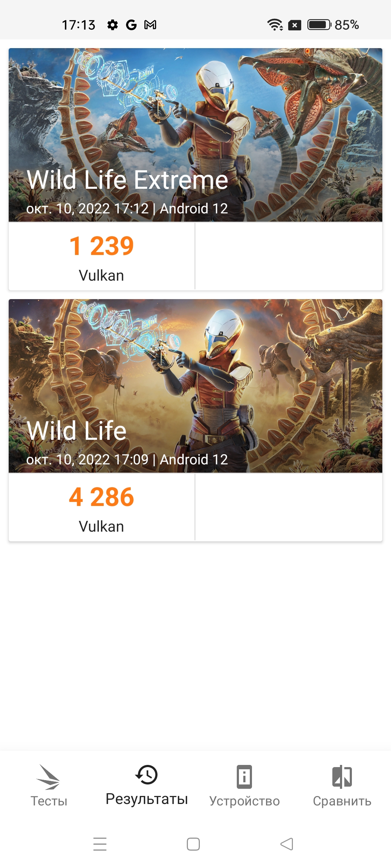The height and width of the screenshot is (868, 391).
Task: Tap the Wild Life Extreme title text
Action: (127, 180)
